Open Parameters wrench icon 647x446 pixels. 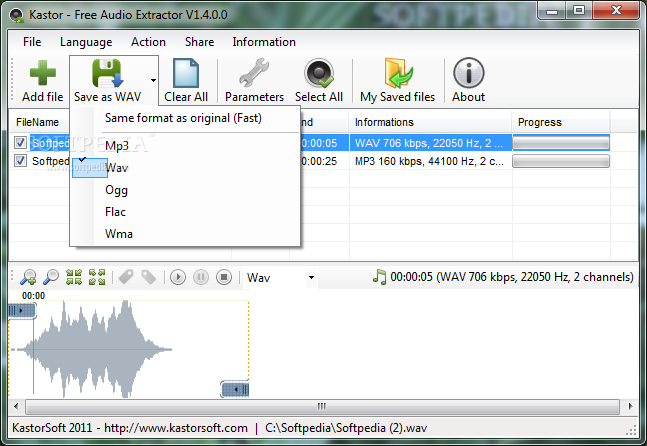[x=254, y=73]
